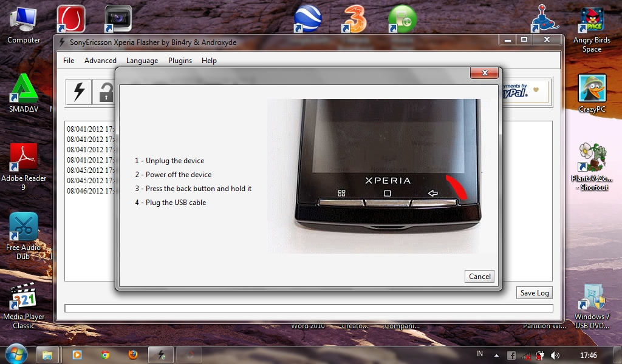Click the Facebook tray icon
This screenshot has height=364, width=622.
point(511,356)
